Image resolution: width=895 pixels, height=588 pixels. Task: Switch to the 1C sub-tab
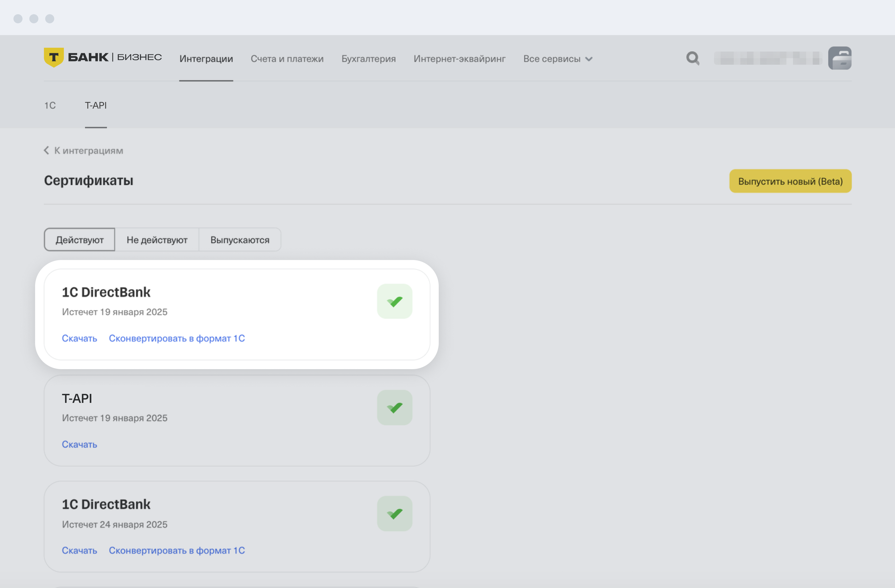click(50, 105)
